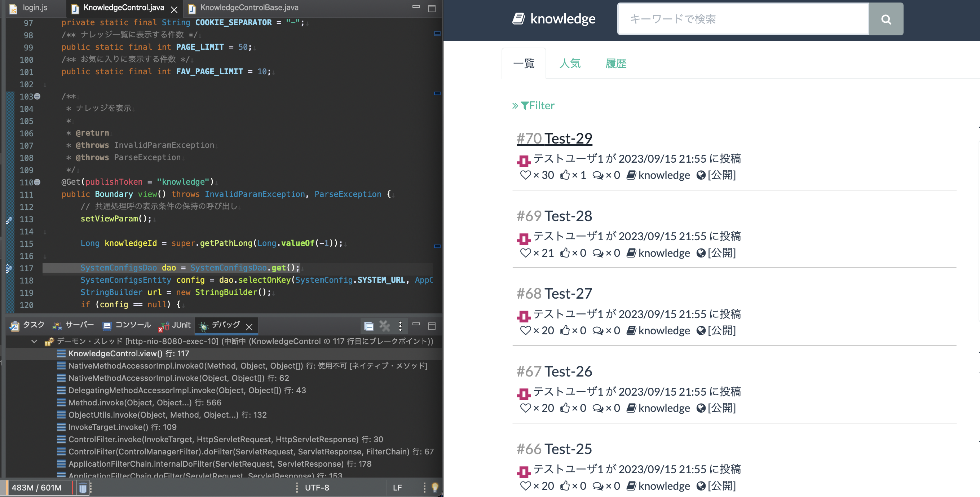Viewport: 980px width, 497px height.
Task: Click the trash icon to run garbage collection
Action: [x=83, y=488]
